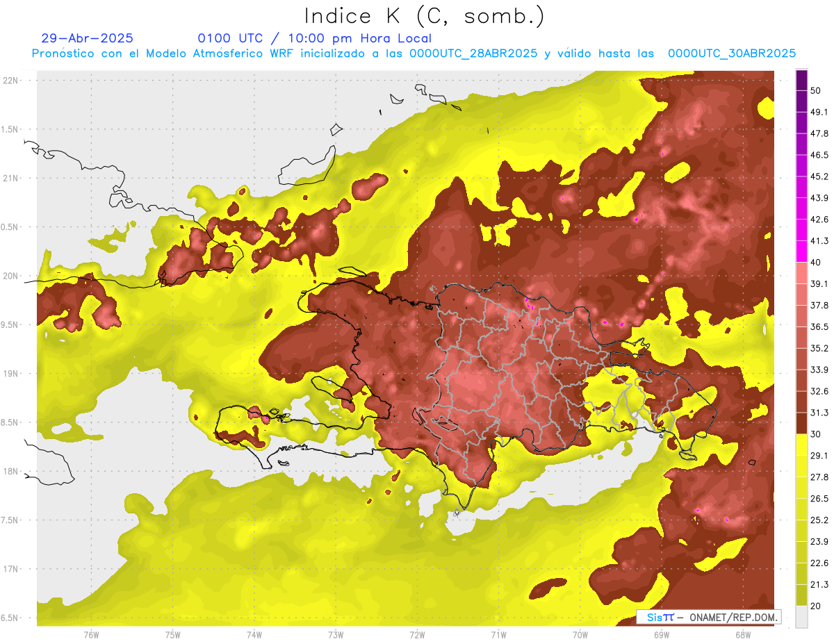Click the '36.5' color scale value
This screenshot has height=644, width=834.
819,327
